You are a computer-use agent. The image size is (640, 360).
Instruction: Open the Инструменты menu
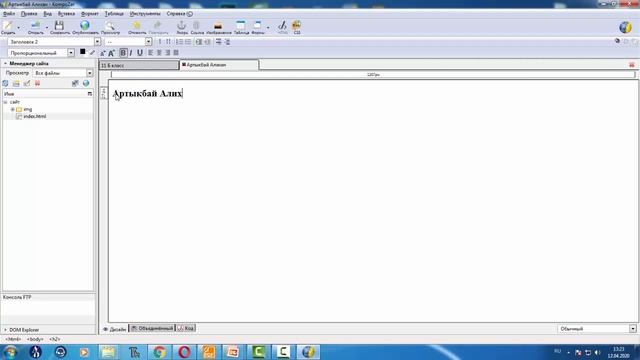coord(145,14)
